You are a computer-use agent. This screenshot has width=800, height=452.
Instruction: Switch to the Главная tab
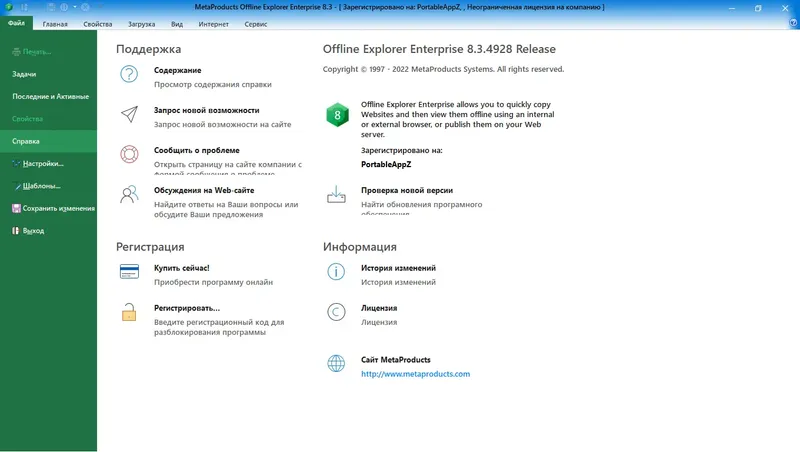55,24
